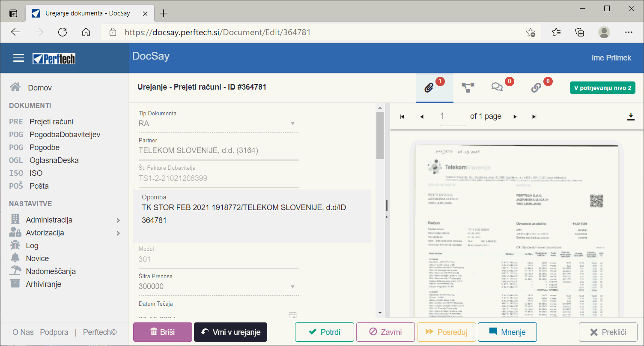Click the form scrollbar down arrow
Image resolution: width=644 pixels, height=346 pixels.
click(380, 313)
